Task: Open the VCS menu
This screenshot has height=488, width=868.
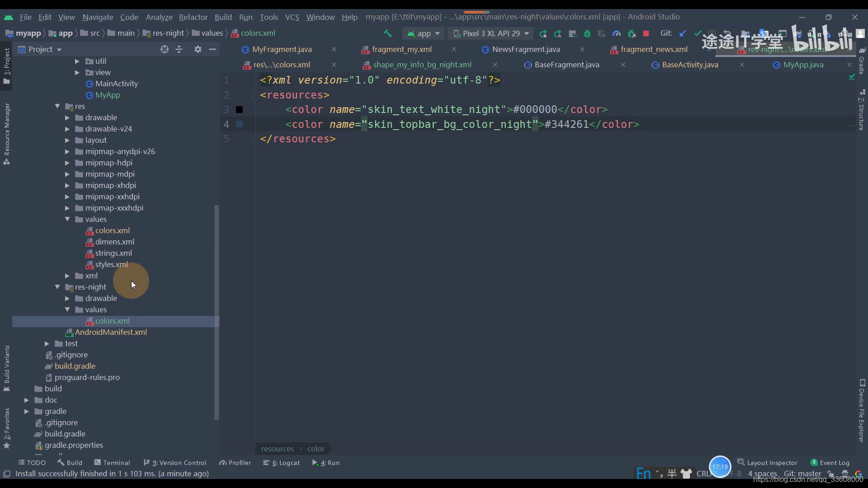Action: point(292,17)
